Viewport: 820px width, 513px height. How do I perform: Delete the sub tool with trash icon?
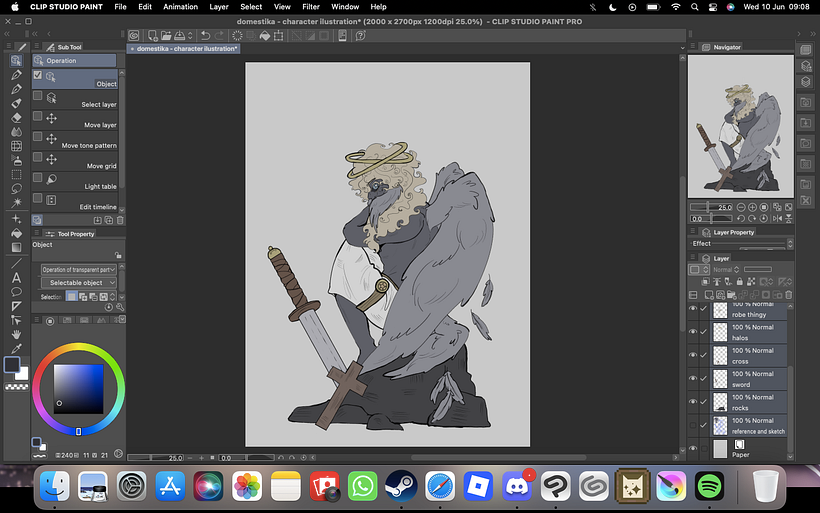coord(120,220)
